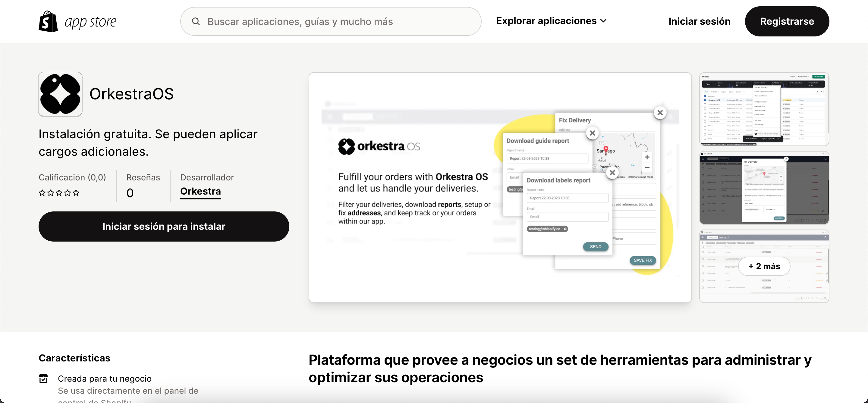Click the Shopify bag logo
This screenshot has width=868, height=403.
click(x=48, y=22)
